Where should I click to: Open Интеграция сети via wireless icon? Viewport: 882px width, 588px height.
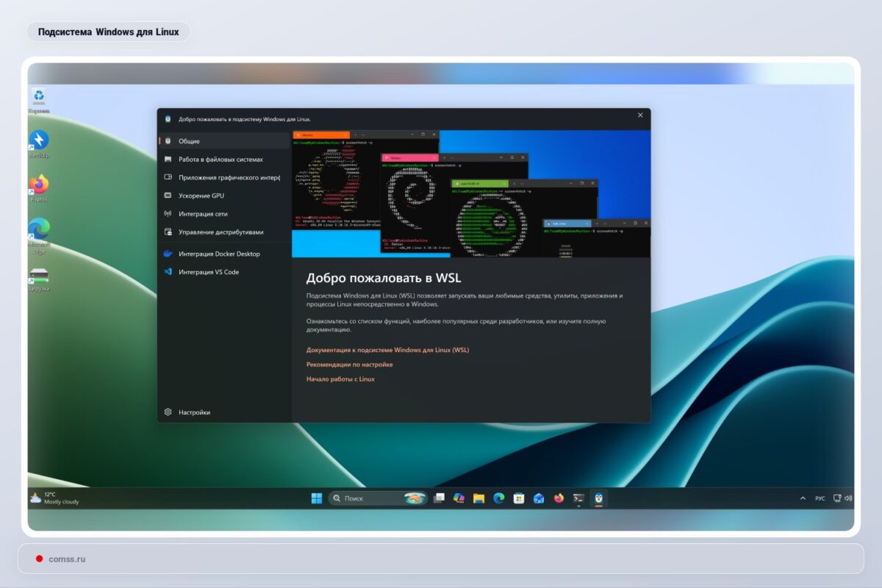(169, 213)
